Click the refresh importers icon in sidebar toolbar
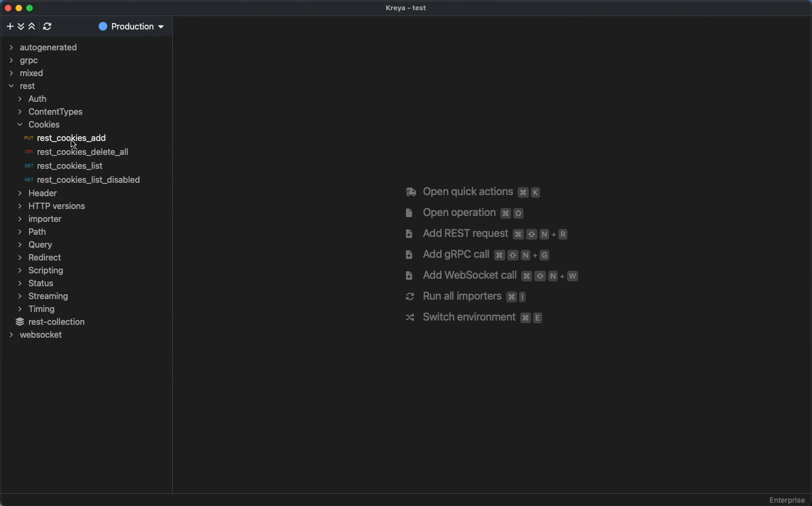The width and height of the screenshot is (812, 506). (x=48, y=26)
